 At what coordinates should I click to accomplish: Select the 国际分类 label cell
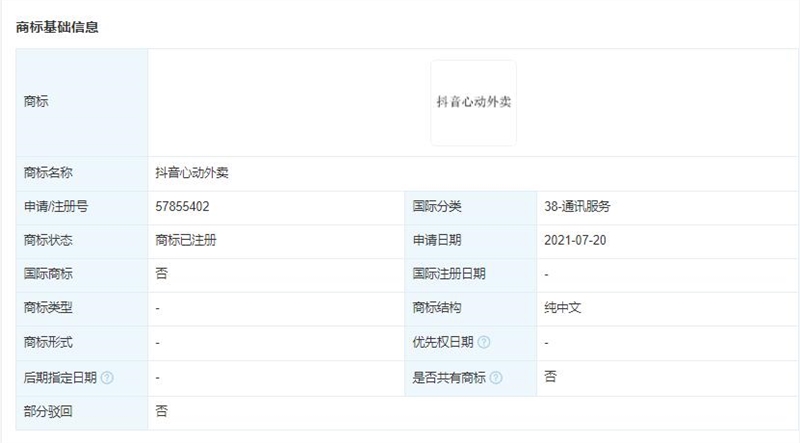click(470, 207)
